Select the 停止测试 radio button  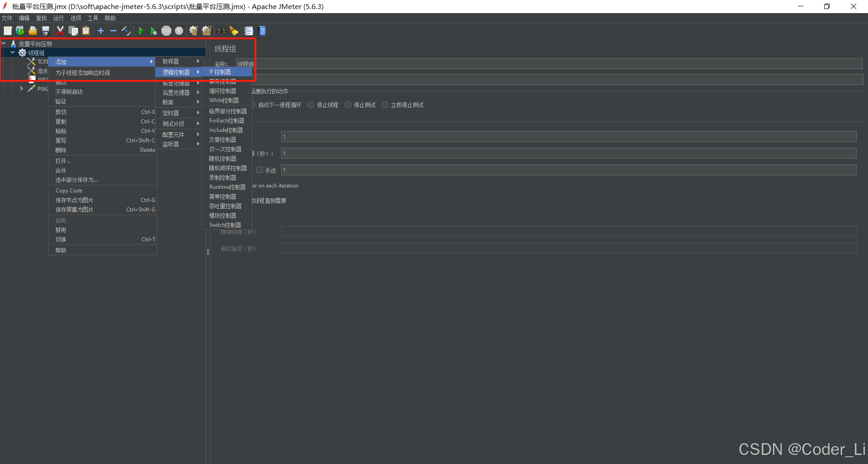[348, 105]
